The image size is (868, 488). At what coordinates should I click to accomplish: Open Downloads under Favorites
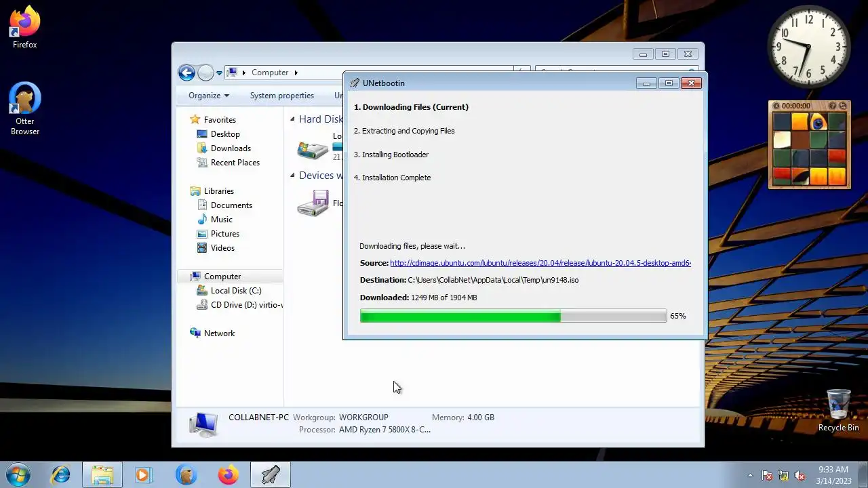(x=231, y=148)
